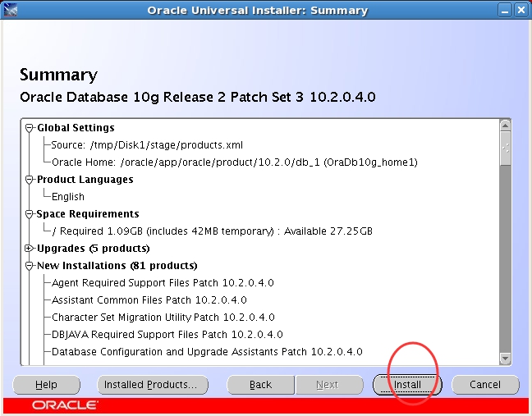Collapse the New Installations (81 products) node
Image resolution: width=532 pixels, height=416 pixels.
(30, 266)
